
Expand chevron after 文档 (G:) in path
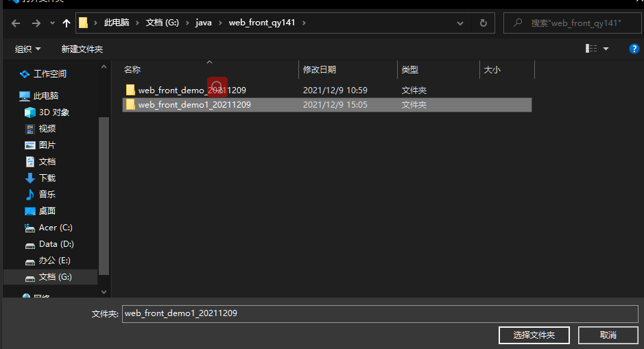(x=187, y=23)
